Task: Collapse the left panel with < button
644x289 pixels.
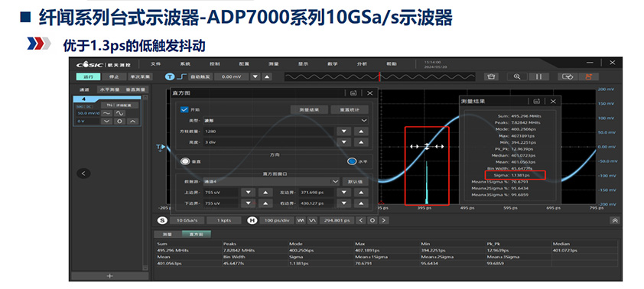Action: (83, 174)
